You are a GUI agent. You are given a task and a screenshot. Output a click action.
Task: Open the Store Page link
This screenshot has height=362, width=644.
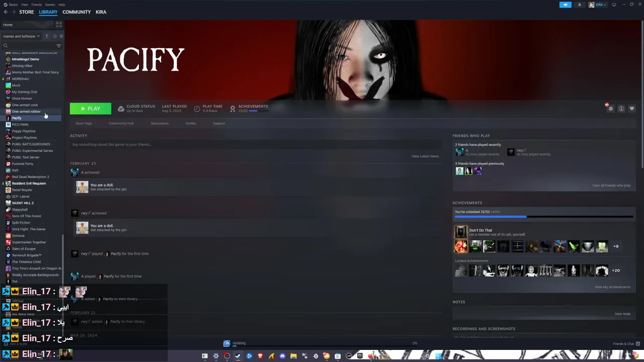84,123
